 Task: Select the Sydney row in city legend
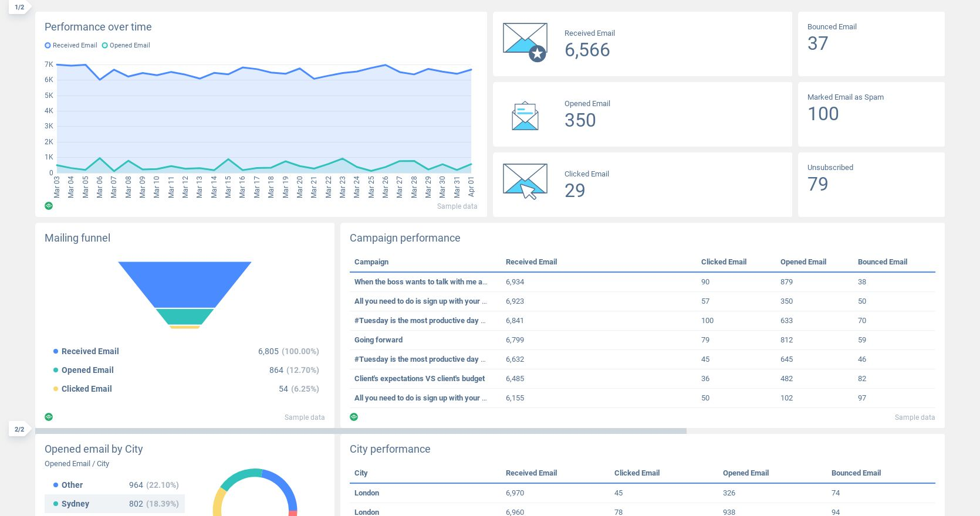click(115, 504)
